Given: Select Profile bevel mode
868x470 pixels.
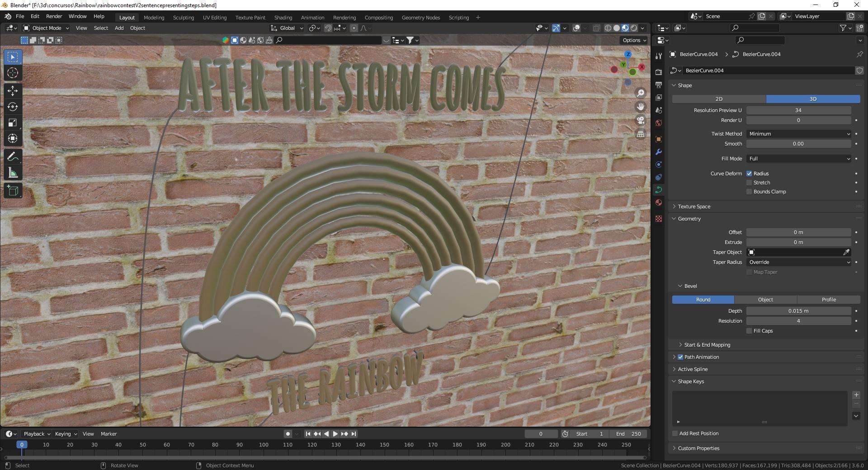Looking at the screenshot, I should tap(829, 300).
